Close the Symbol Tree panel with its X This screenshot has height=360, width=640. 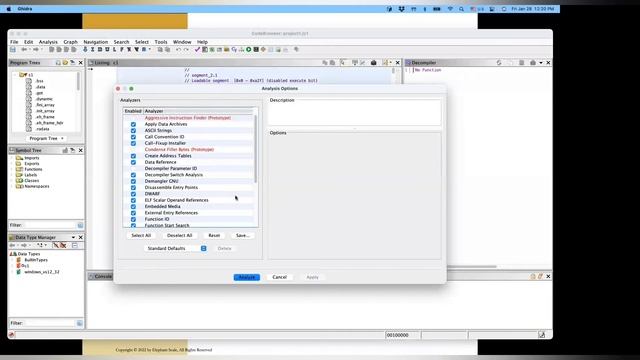pyautogui.click(x=80, y=151)
